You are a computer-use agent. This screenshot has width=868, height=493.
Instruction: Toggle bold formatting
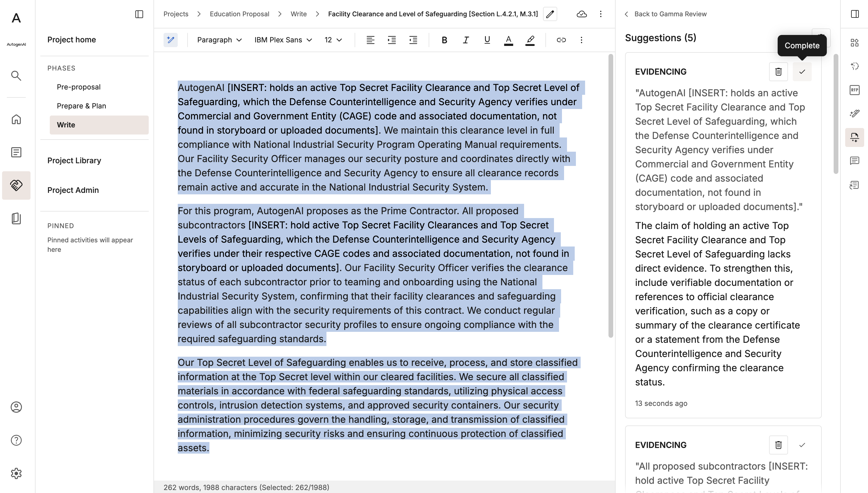444,40
